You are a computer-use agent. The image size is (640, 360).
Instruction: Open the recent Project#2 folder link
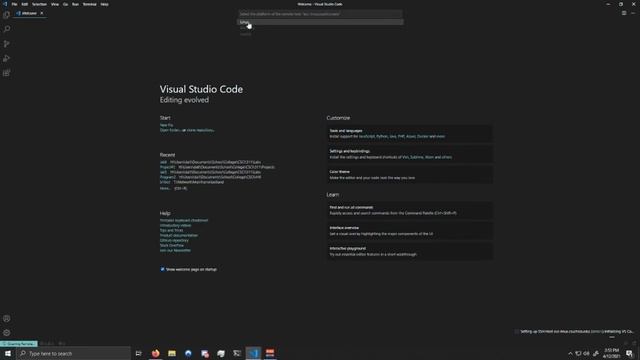pos(167,167)
